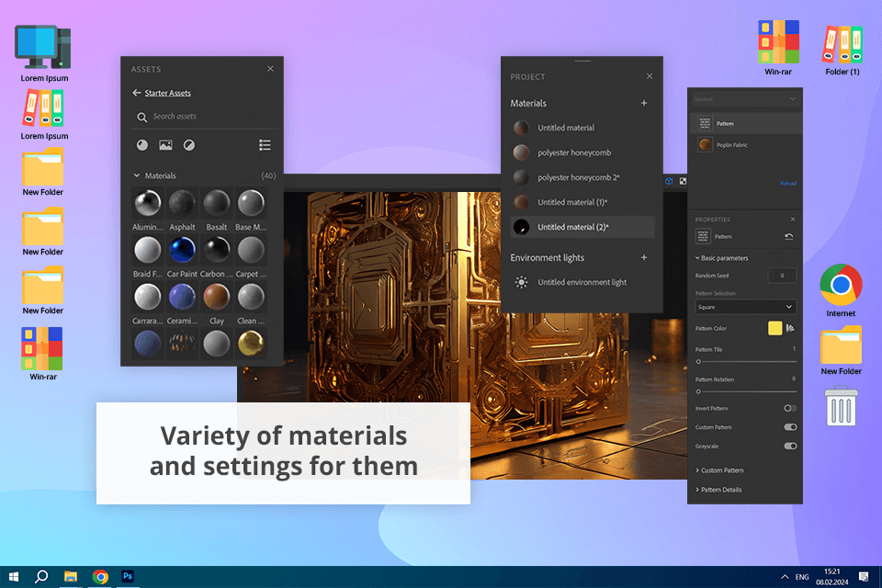Open the computer Lorem Ipsum desktop icon
Image resolution: width=882 pixels, height=588 pixels.
coord(44,53)
